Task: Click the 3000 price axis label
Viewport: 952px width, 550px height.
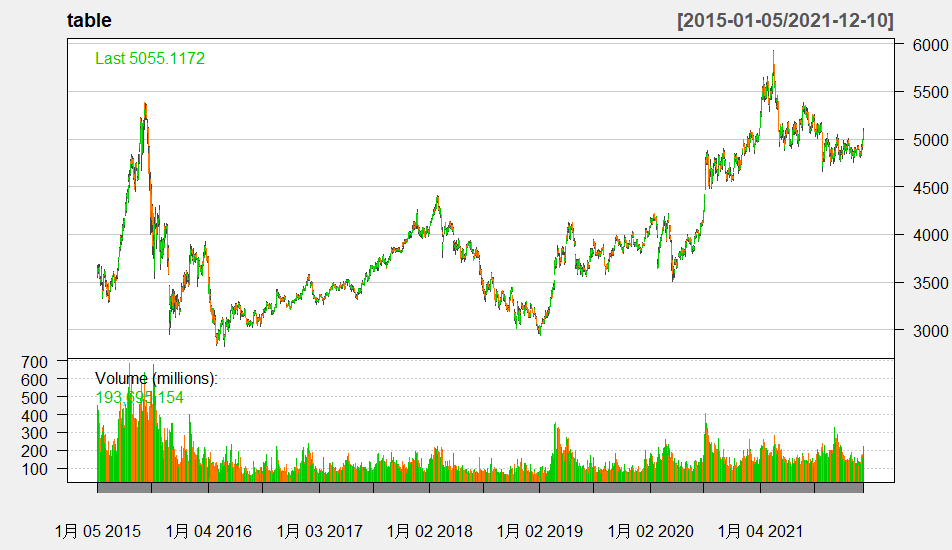Action: point(930,331)
